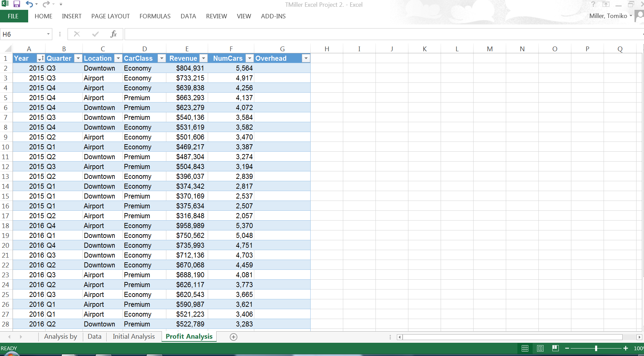644x356 pixels.
Task: Add a new sheet with plus icon
Action: pyautogui.click(x=234, y=337)
